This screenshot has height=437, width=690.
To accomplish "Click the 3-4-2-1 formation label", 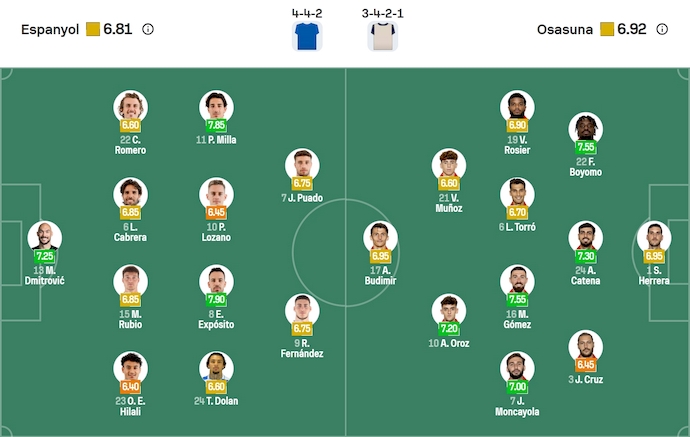I will pyautogui.click(x=382, y=13).
